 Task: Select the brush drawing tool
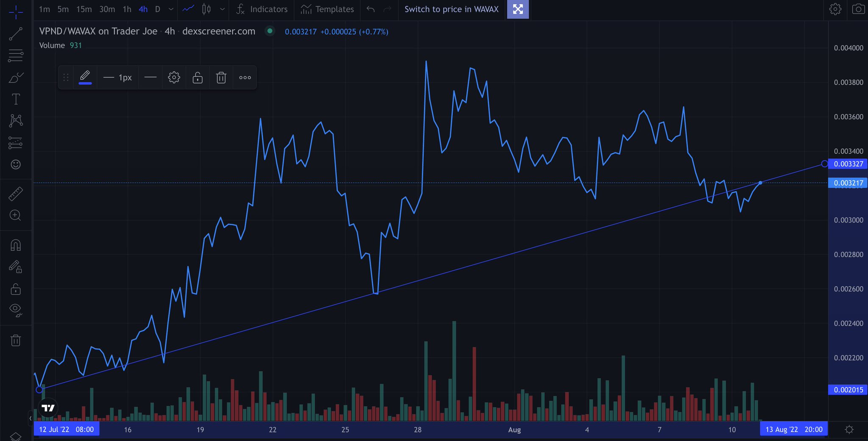[x=16, y=78]
